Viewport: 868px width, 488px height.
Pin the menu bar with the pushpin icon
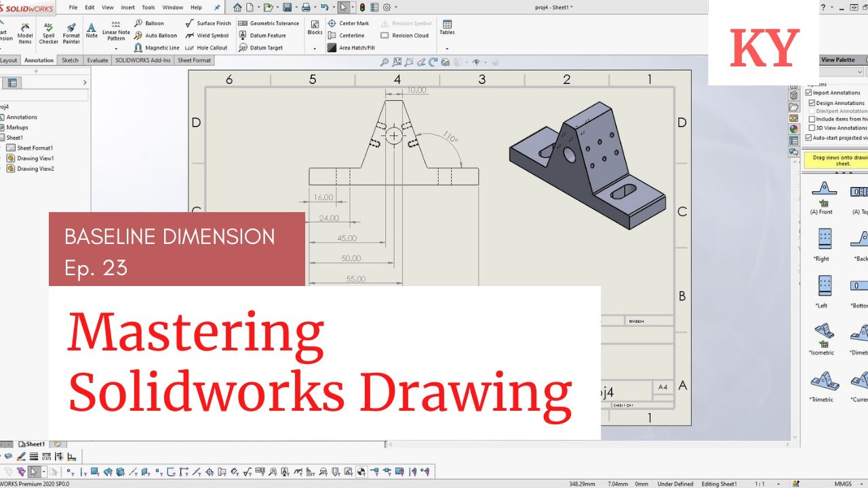point(217,7)
